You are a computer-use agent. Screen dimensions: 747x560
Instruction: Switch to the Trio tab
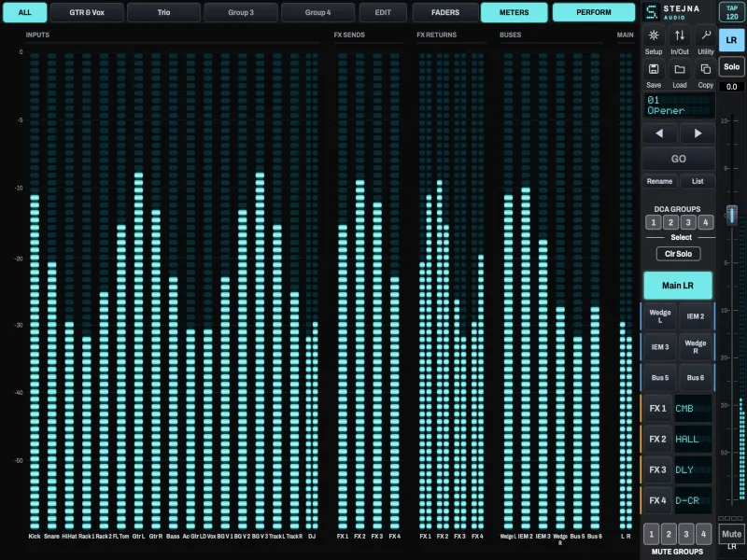click(164, 12)
